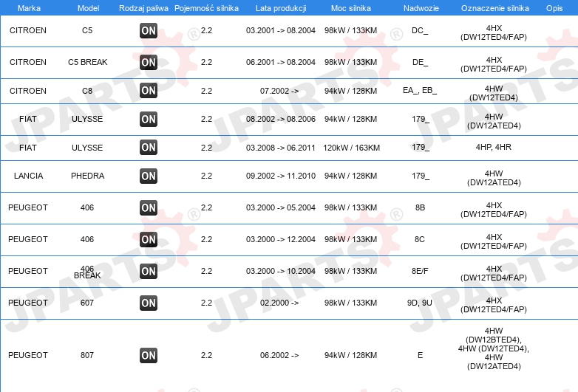
Task: Click the 02.2000 -> production date
Action: pos(279,303)
